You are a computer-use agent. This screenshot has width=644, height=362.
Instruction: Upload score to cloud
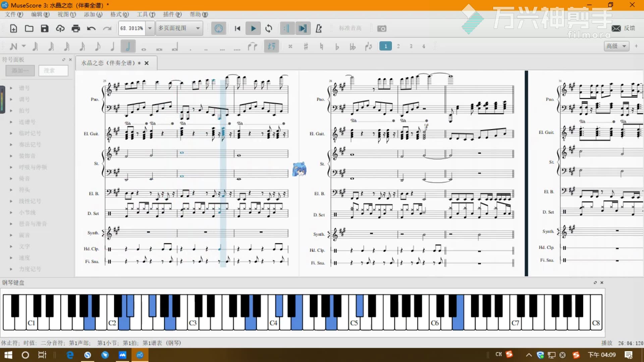60,28
